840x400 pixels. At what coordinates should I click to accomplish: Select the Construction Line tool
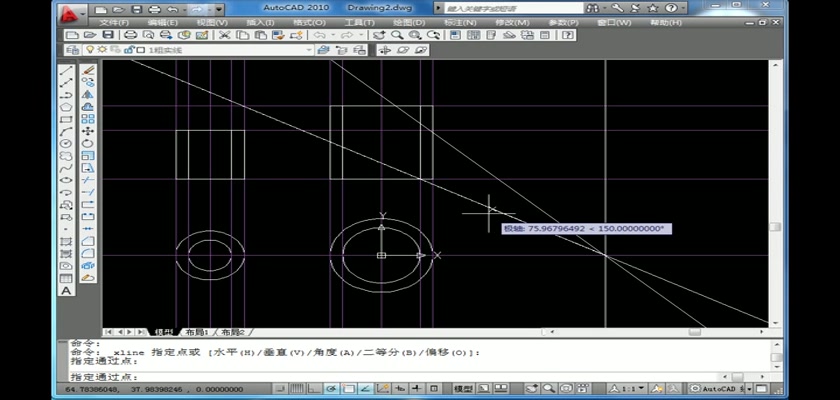click(66, 82)
